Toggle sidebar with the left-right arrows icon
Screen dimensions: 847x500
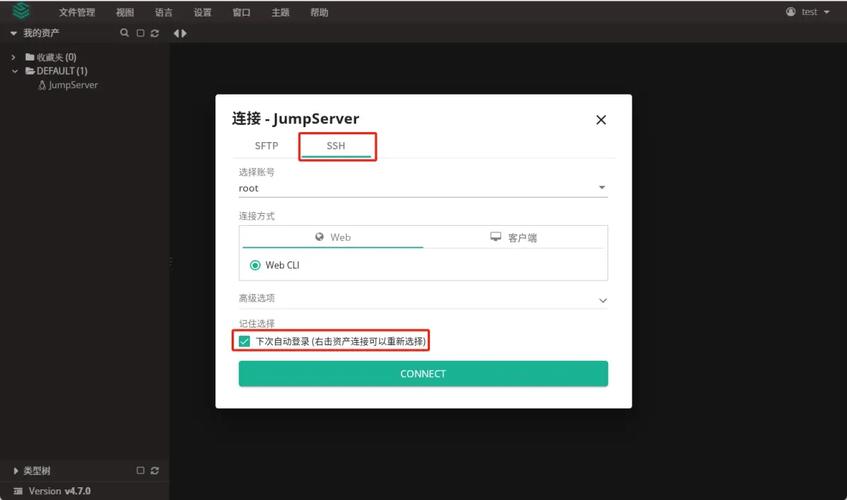[180, 33]
